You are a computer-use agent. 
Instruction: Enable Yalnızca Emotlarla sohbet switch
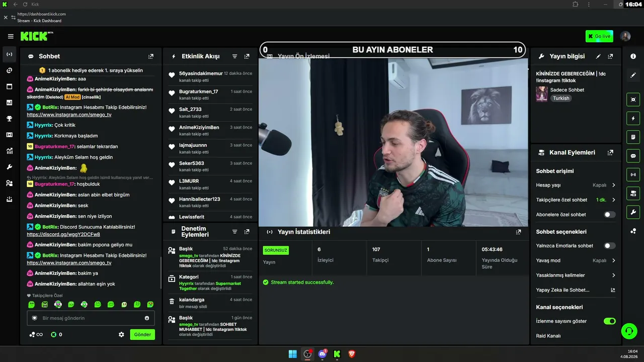609,245
